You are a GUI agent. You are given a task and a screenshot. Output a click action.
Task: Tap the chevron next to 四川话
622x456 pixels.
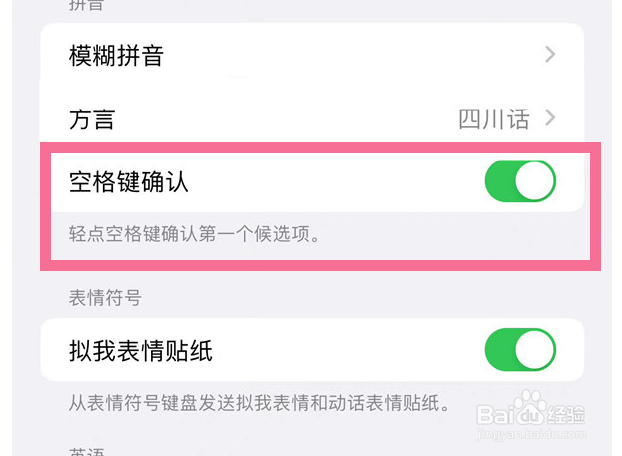[x=550, y=118]
